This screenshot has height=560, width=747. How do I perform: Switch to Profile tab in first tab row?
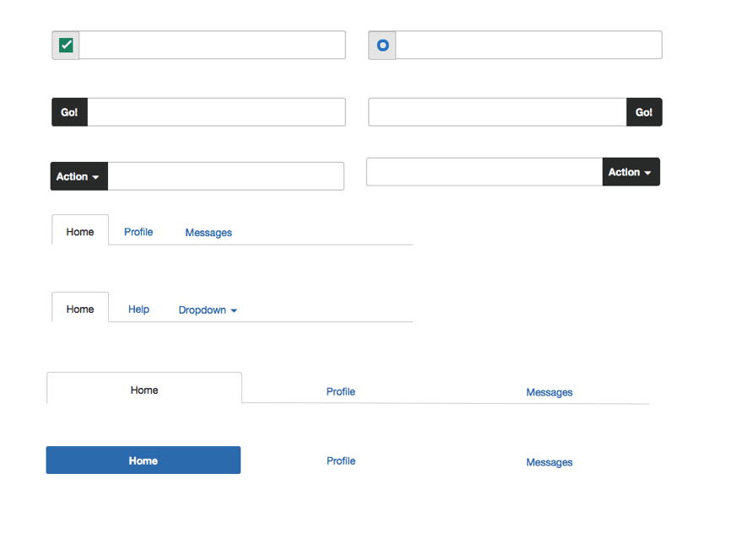[138, 232]
